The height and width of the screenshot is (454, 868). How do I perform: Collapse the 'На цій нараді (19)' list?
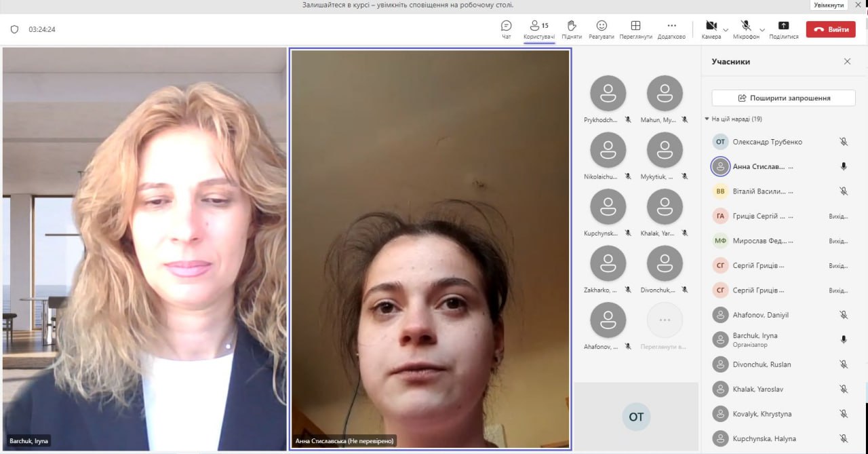(x=707, y=119)
